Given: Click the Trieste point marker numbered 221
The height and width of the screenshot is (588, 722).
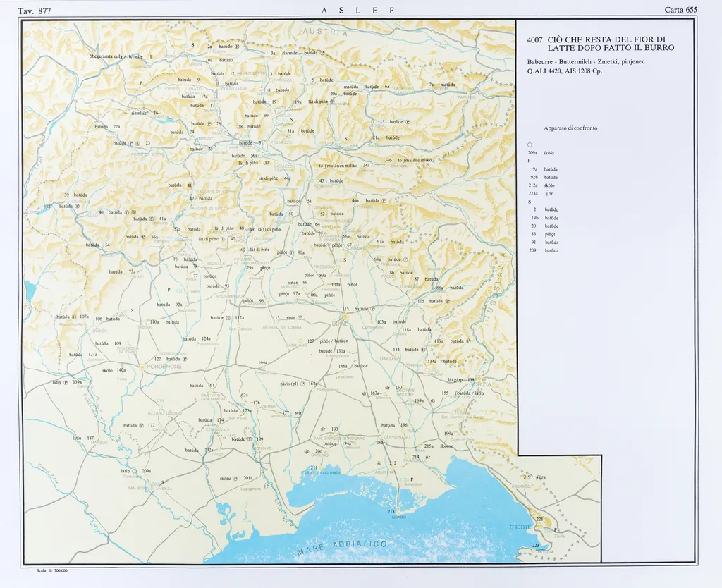Looking at the screenshot, I should pyautogui.click(x=539, y=520).
